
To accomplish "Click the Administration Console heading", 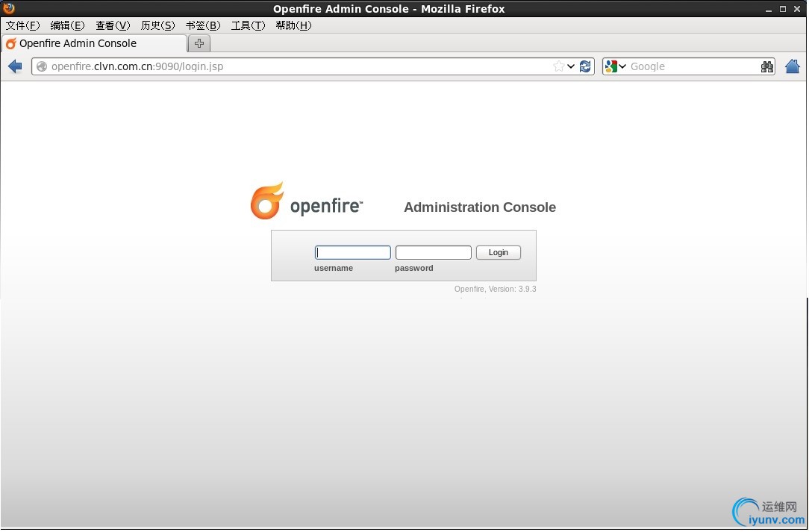I will coord(480,207).
